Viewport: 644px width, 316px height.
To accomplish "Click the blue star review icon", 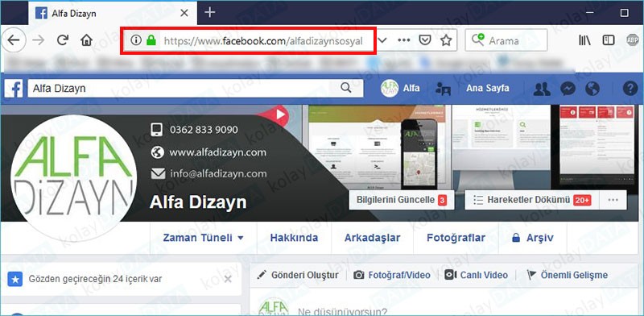I will pos(15,280).
